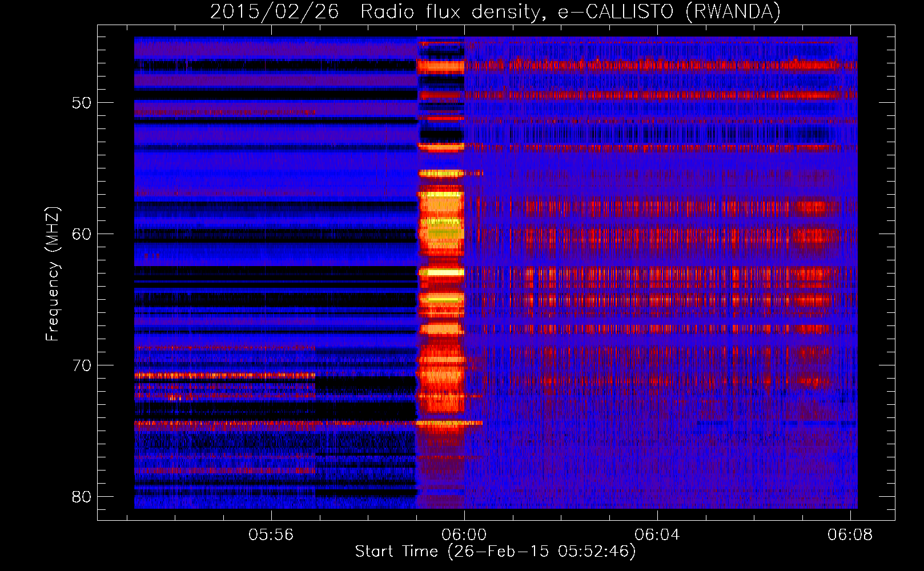Click the 06:00 time tick label
The height and width of the screenshot is (571, 924).
coord(464,534)
